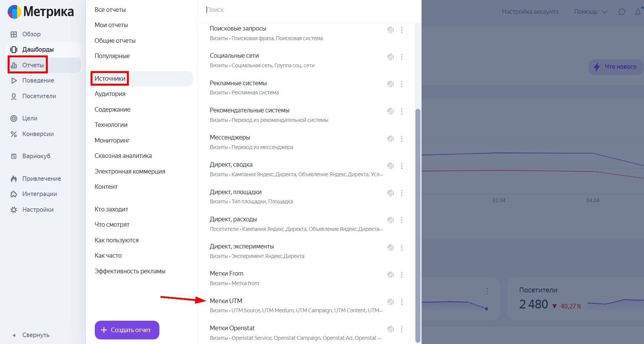Select Мониторинг category
The width and height of the screenshot is (644, 344).
112,140
